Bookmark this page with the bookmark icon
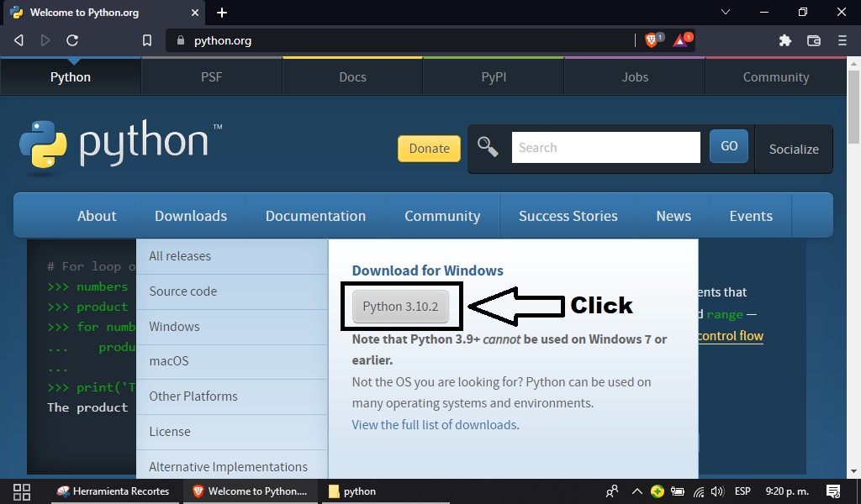 (146, 40)
